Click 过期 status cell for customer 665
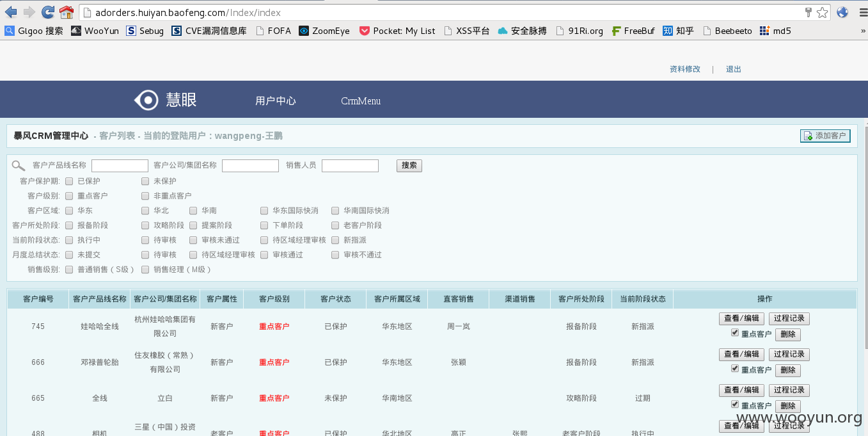Screen dimensions: 868x436 pos(643,398)
